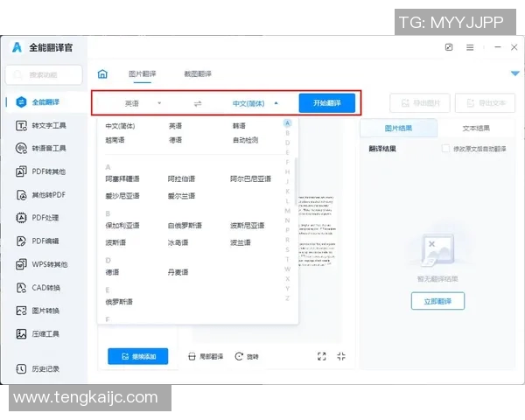Click the document image preview

tap(316, 231)
